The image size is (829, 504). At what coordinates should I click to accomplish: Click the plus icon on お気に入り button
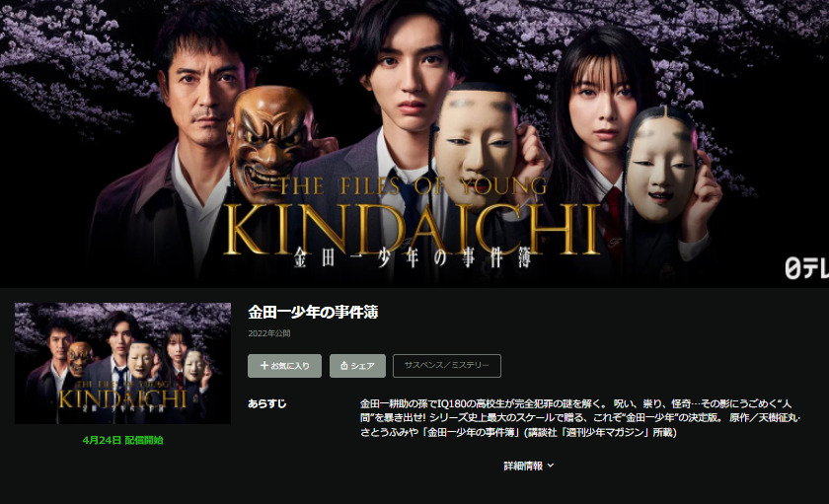point(264,366)
